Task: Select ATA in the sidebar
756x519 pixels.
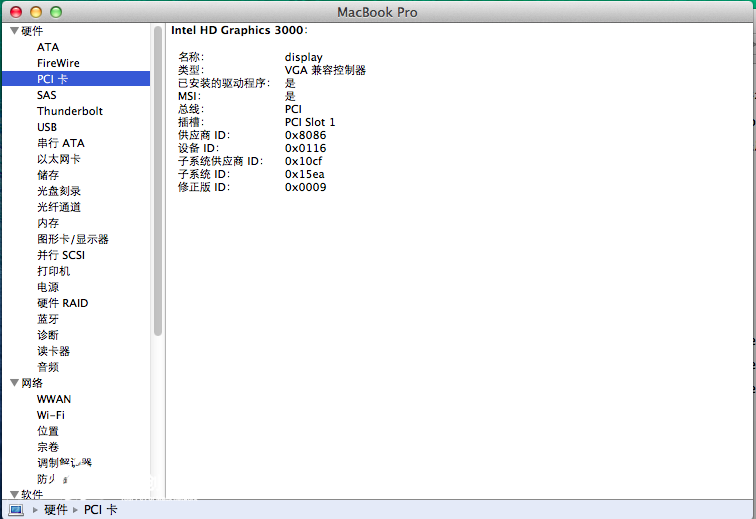Action: click(48, 47)
